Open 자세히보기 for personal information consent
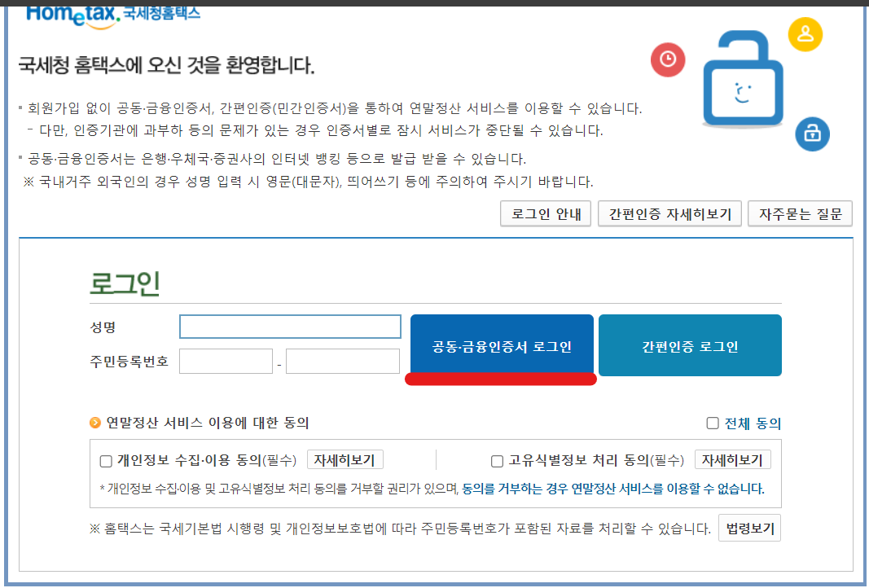 point(346,459)
